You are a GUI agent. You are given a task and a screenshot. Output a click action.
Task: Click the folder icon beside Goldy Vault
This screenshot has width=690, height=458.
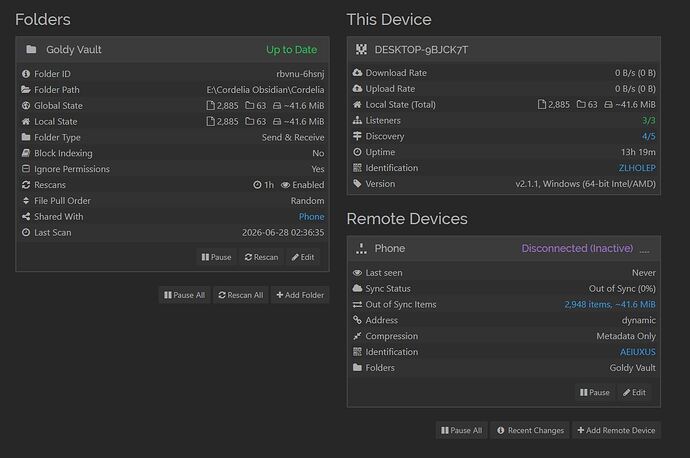click(31, 49)
